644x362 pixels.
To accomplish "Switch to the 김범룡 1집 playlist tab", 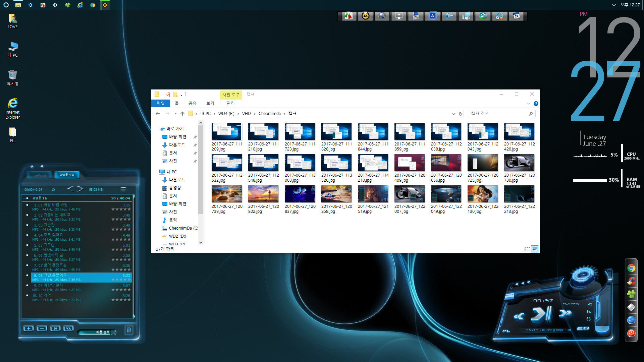I will 66,175.
